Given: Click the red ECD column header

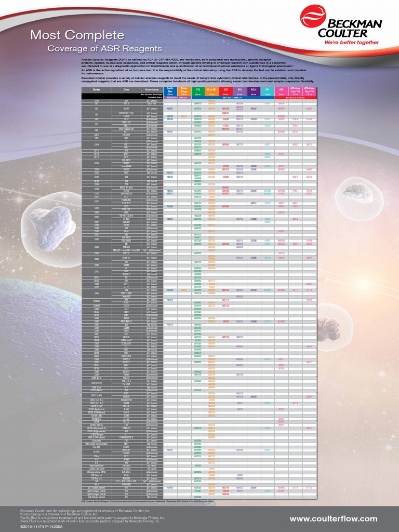Looking at the screenshot, I should [x=225, y=91].
